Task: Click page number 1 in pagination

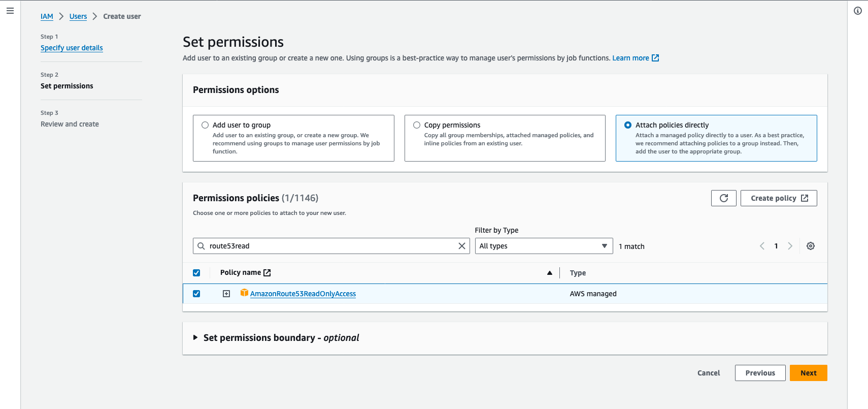Action: 776,246
